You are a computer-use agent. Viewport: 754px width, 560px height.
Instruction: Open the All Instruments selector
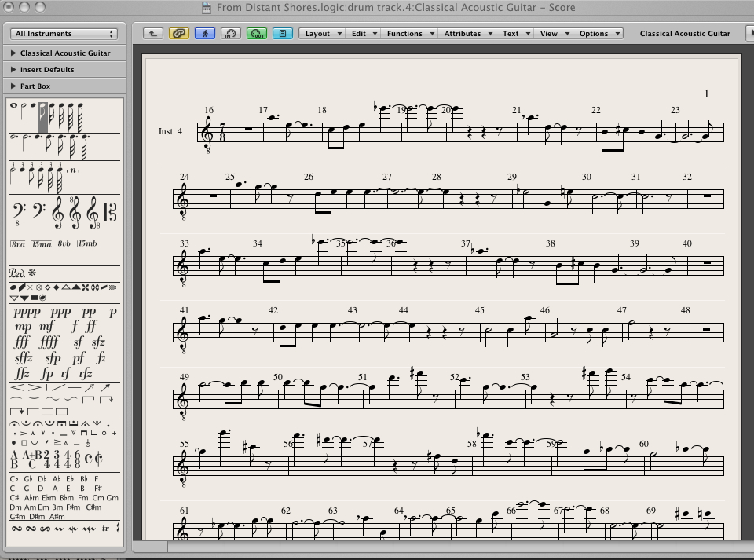pos(64,34)
